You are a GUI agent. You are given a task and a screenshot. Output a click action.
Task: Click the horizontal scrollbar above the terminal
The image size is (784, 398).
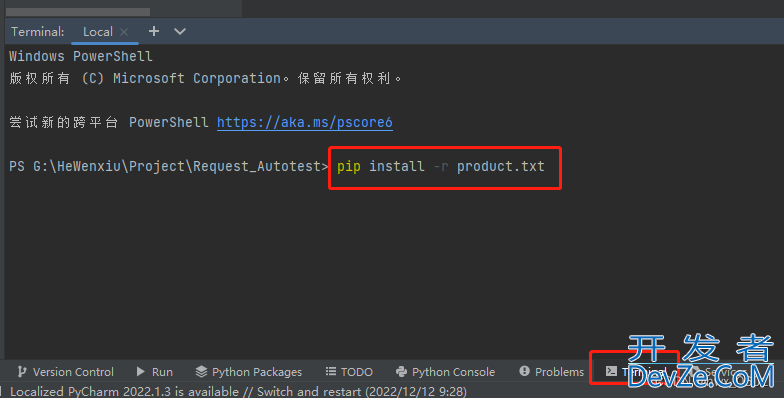[78, 12]
